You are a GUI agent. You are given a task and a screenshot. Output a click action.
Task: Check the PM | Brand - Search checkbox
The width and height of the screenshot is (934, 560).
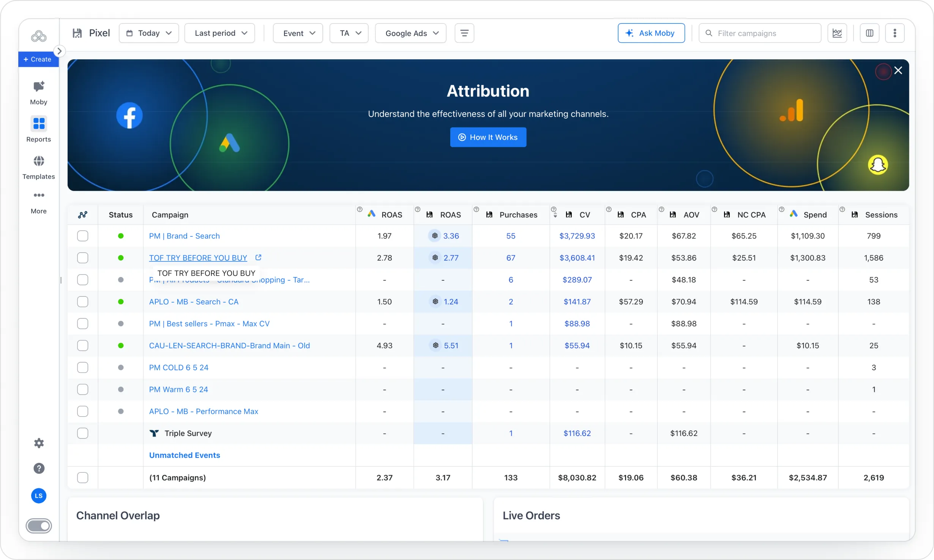click(82, 236)
